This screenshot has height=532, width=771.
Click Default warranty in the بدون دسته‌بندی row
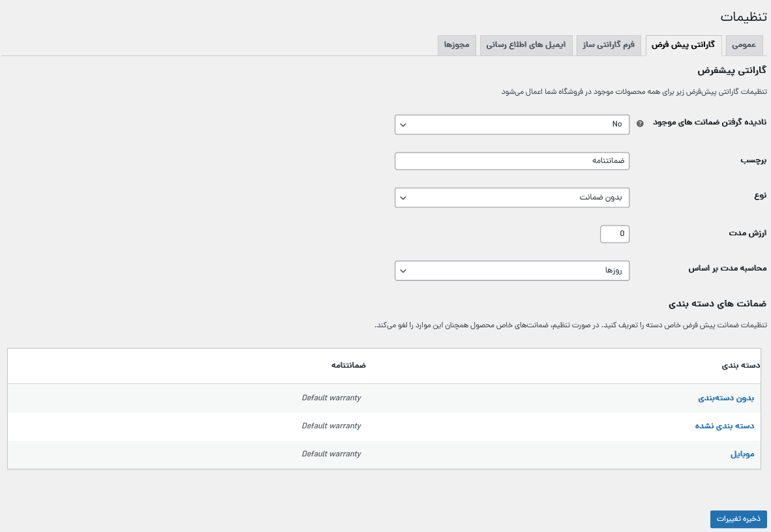331,398
